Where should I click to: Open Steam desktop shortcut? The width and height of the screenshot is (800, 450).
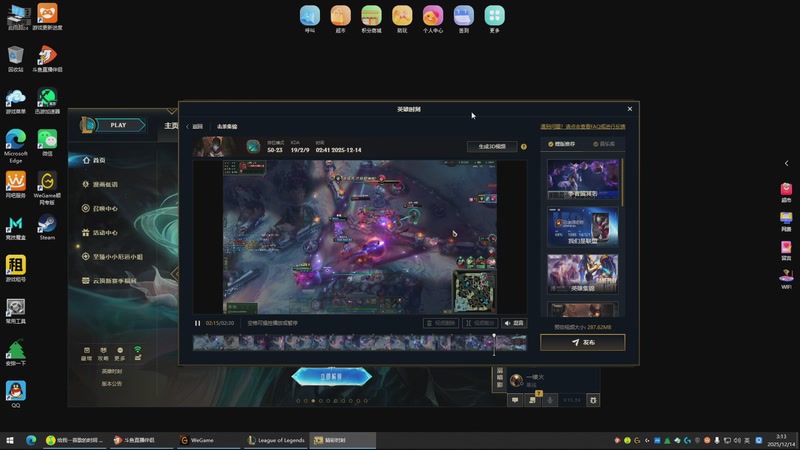pos(47,228)
